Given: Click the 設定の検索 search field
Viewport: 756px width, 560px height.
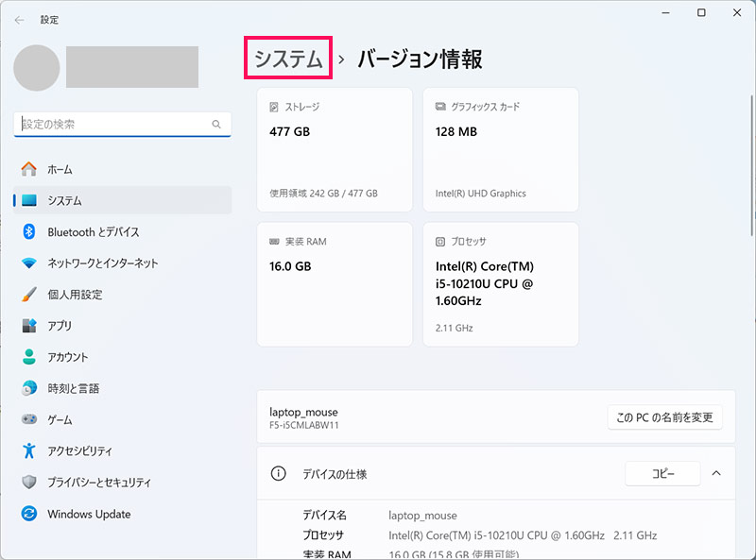Looking at the screenshot, I should [x=123, y=125].
